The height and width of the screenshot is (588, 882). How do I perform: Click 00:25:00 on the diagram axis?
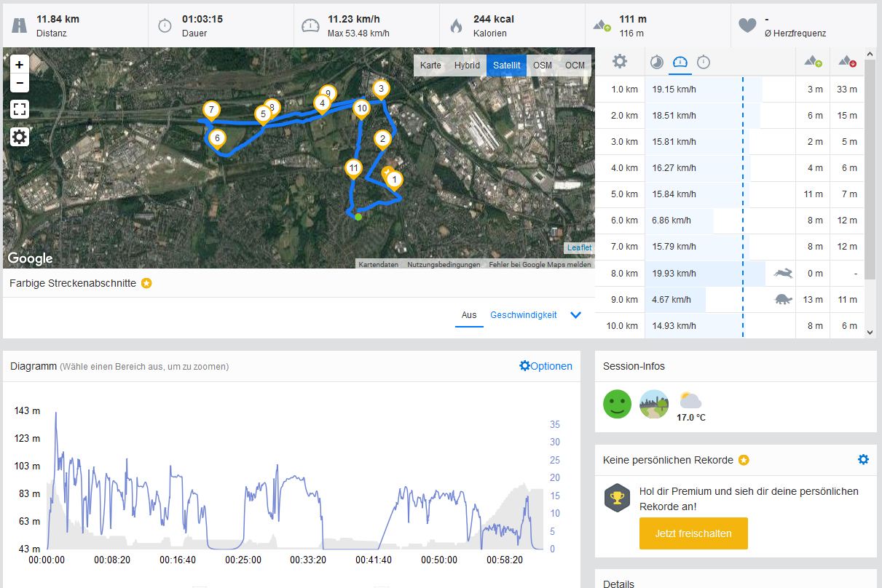click(x=243, y=560)
